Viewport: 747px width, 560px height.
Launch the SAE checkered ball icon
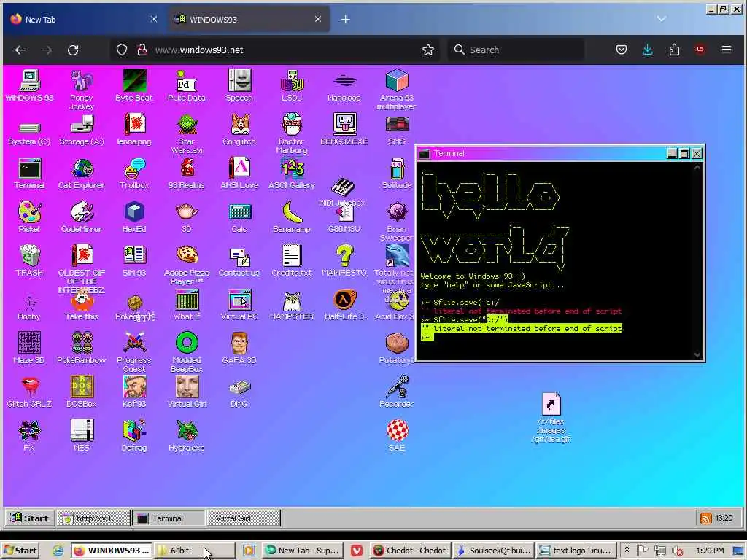pyautogui.click(x=396, y=436)
